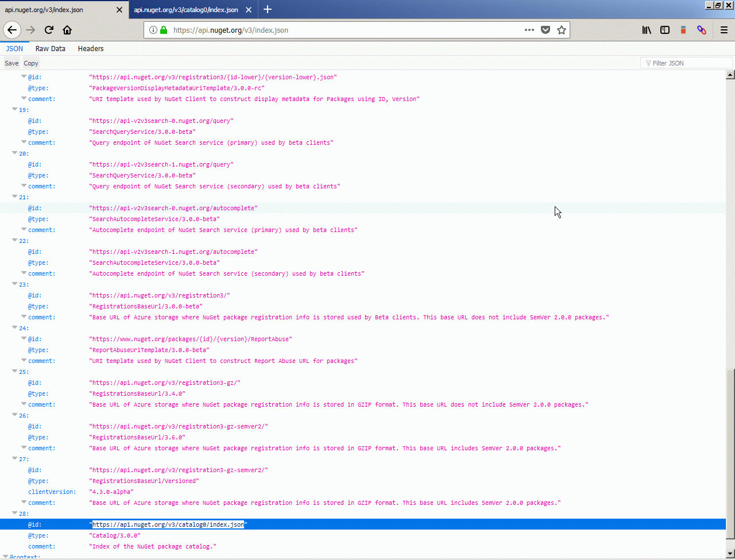
Task: Toggle the arrow beside the ReportAbuse @id row
Action: point(24,339)
